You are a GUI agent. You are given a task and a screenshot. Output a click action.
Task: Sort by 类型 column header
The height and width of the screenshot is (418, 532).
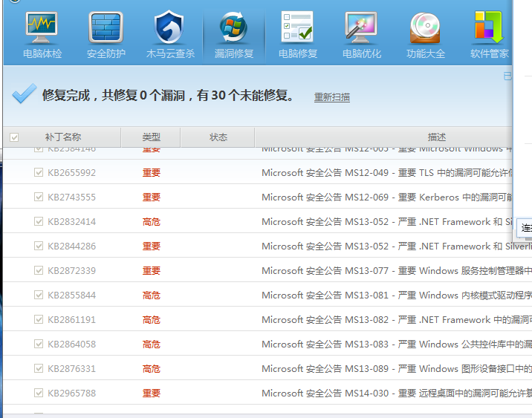[x=151, y=137]
